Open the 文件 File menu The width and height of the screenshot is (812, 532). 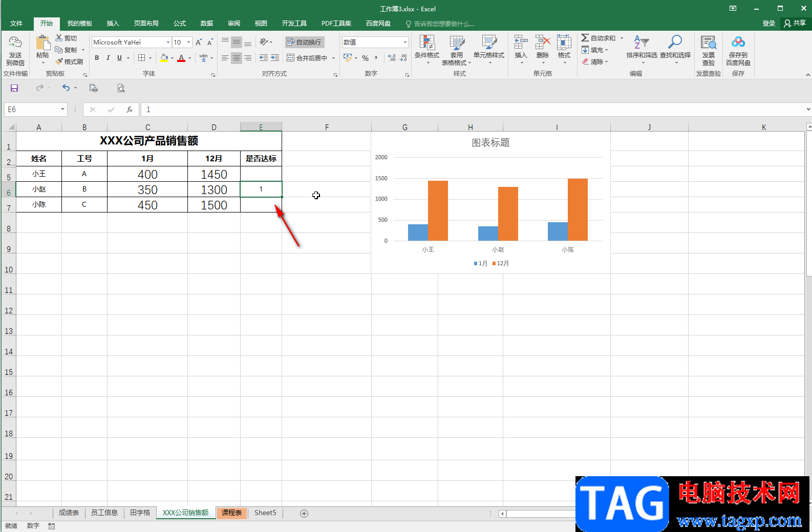tap(16, 23)
